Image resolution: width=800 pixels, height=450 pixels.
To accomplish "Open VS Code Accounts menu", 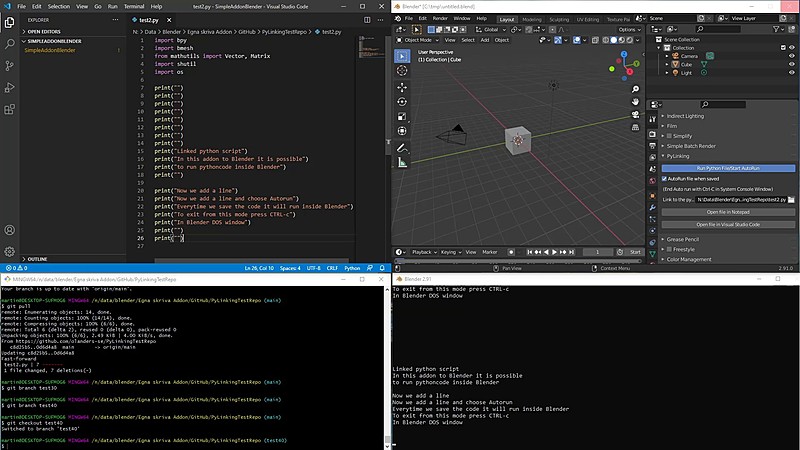I will click(9, 230).
